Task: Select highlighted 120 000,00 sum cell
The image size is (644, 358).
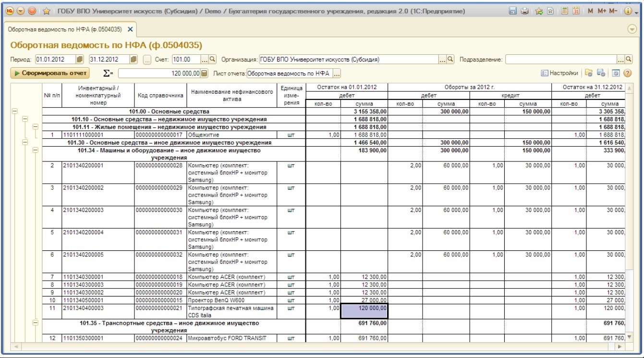Action: [364, 311]
